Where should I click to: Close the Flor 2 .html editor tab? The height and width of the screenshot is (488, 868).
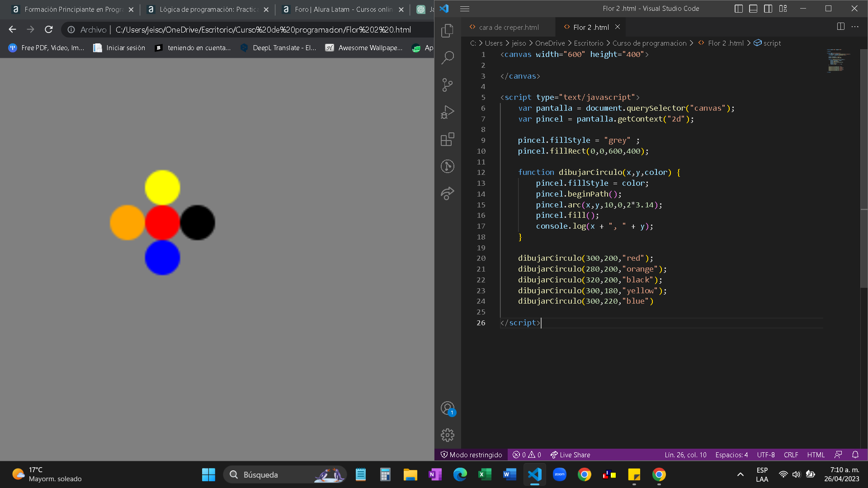click(x=618, y=27)
